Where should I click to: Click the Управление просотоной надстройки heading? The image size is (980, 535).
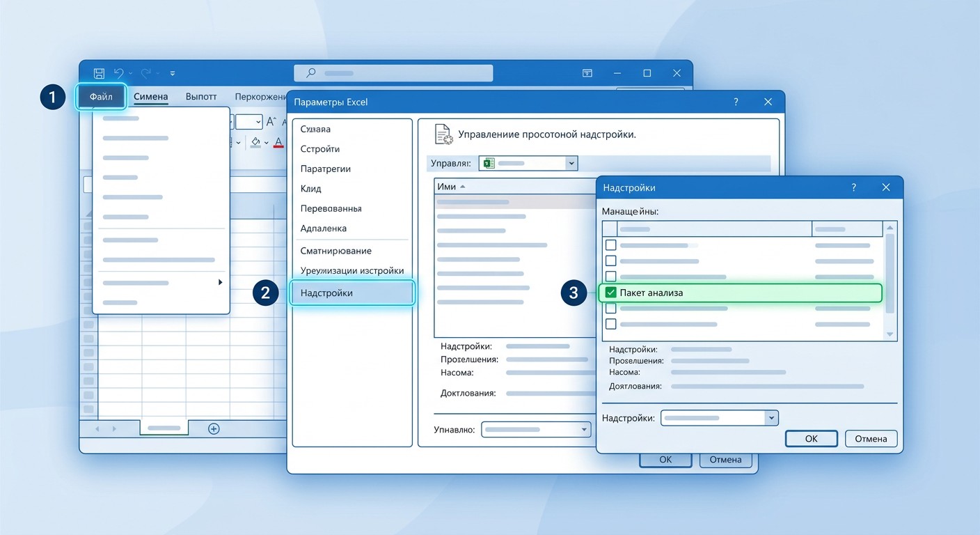(x=547, y=134)
